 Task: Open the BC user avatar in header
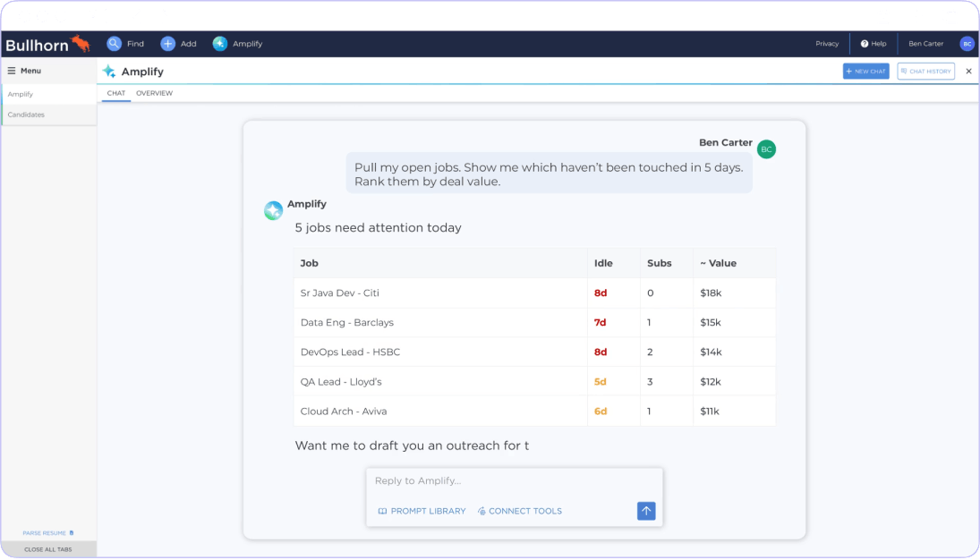pos(967,44)
